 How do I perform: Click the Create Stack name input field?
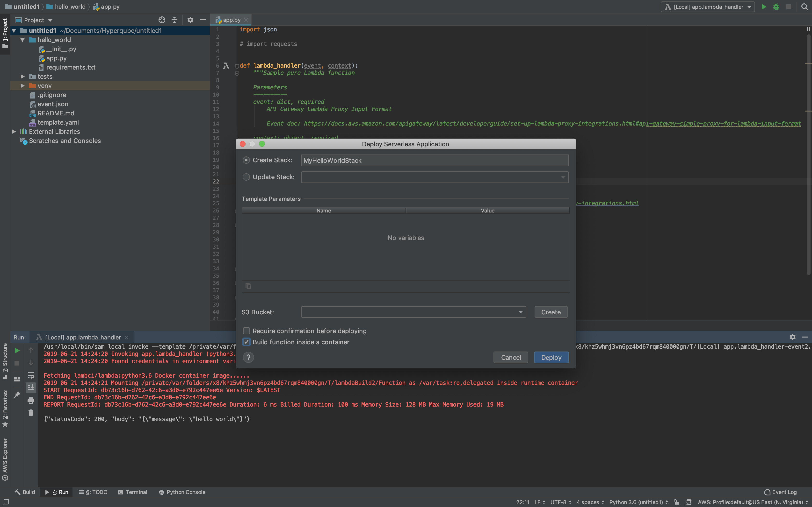(x=435, y=161)
